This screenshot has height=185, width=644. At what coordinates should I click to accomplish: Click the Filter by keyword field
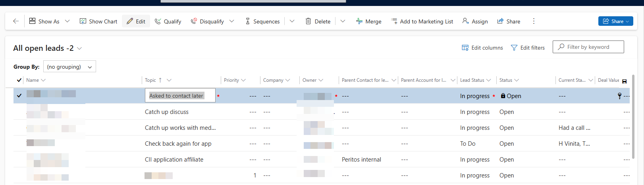592,47
